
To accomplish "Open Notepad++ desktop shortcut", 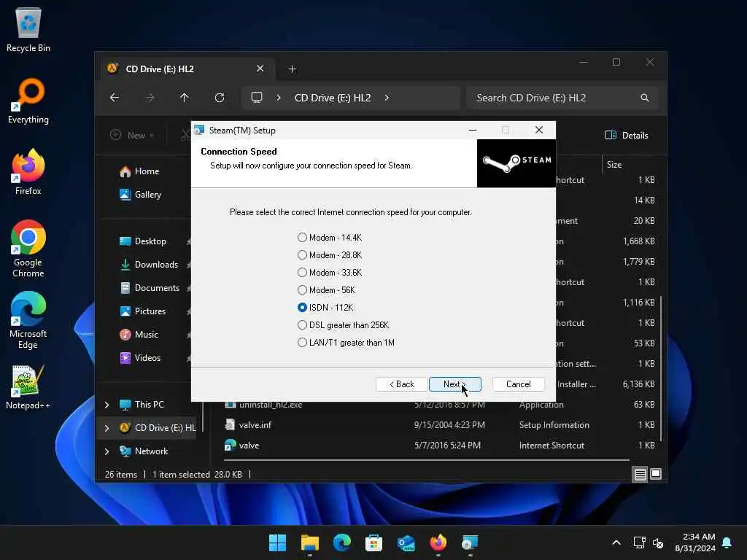I will tap(28, 387).
